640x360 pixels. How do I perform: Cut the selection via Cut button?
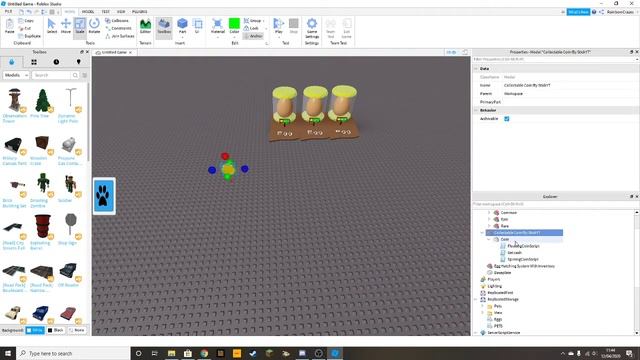coord(25,28)
